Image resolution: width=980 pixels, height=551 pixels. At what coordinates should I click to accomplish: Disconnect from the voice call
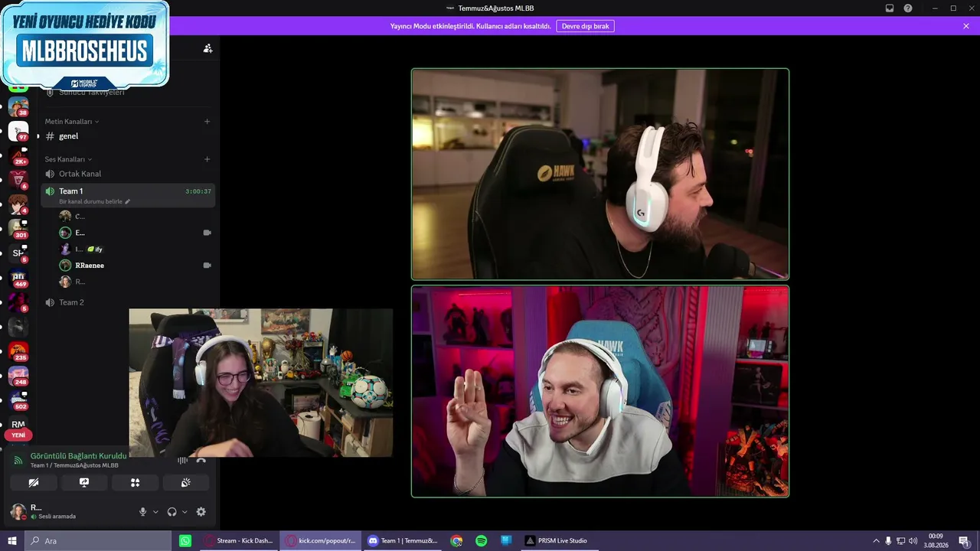click(201, 460)
